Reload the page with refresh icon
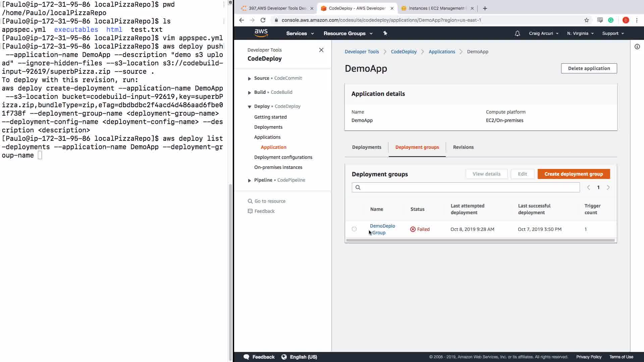The height and width of the screenshot is (362, 644). click(x=263, y=20)
